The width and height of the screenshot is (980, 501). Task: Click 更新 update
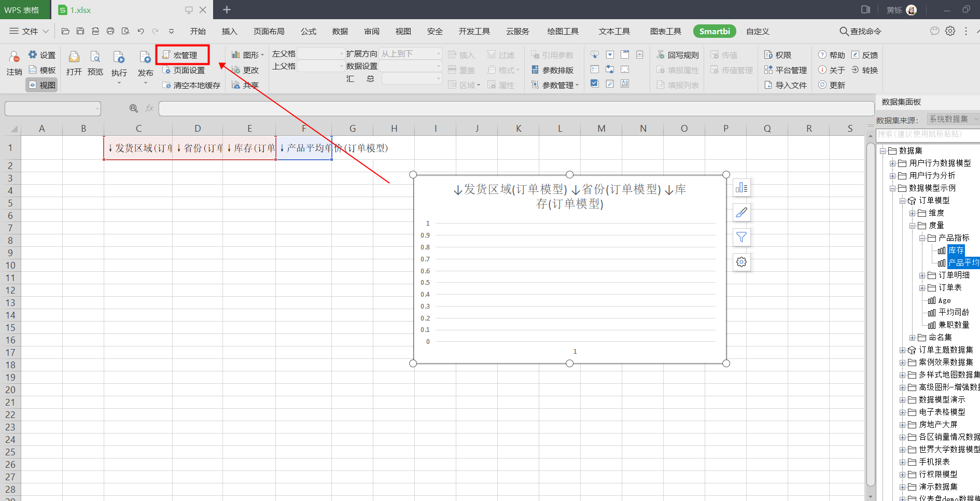click(832, 85)
